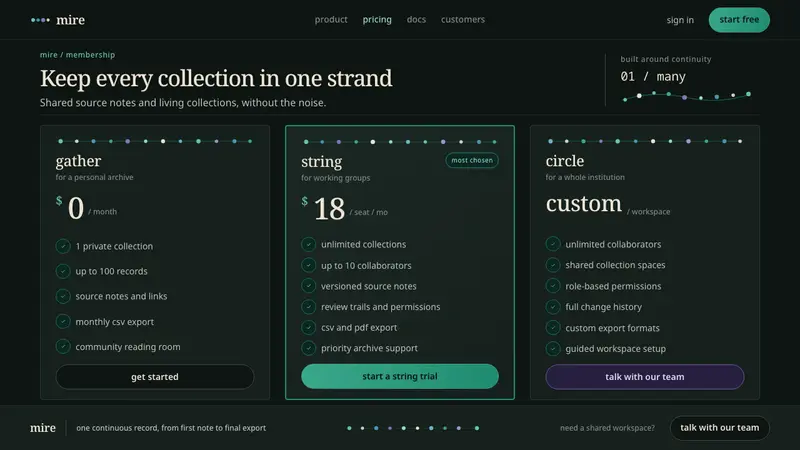The height and width of the screenshot is (450, 800).
Task: Click check icon beside review trails and permissions
Action: (308, 307)
